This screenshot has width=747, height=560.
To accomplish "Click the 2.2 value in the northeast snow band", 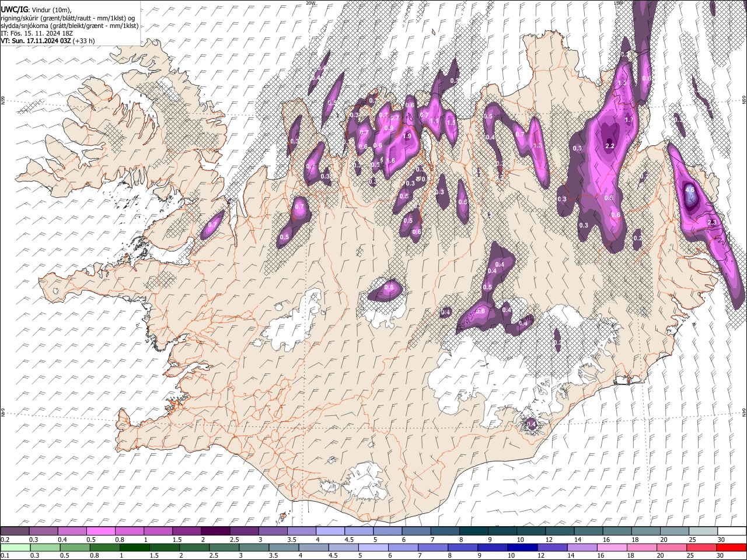I will click(610, 145).
